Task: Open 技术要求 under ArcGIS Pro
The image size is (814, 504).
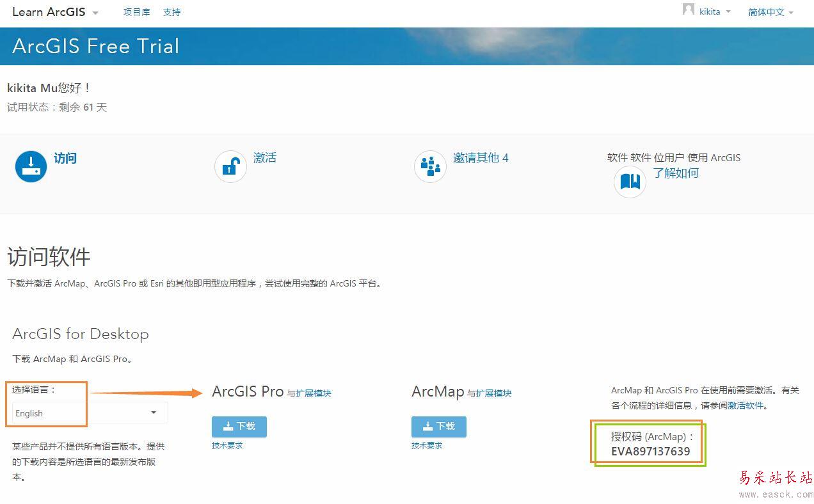Action: (x=227, y=445)
